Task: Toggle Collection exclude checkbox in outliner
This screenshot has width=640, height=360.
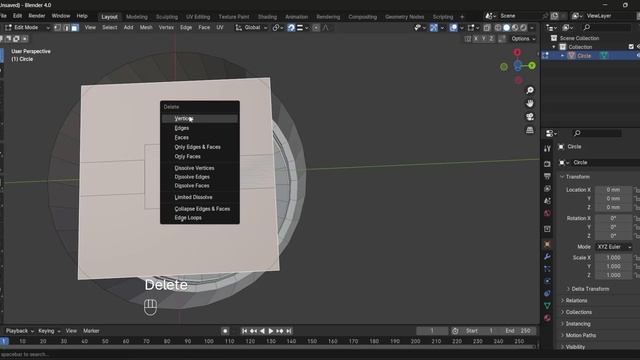Action: 631,47
